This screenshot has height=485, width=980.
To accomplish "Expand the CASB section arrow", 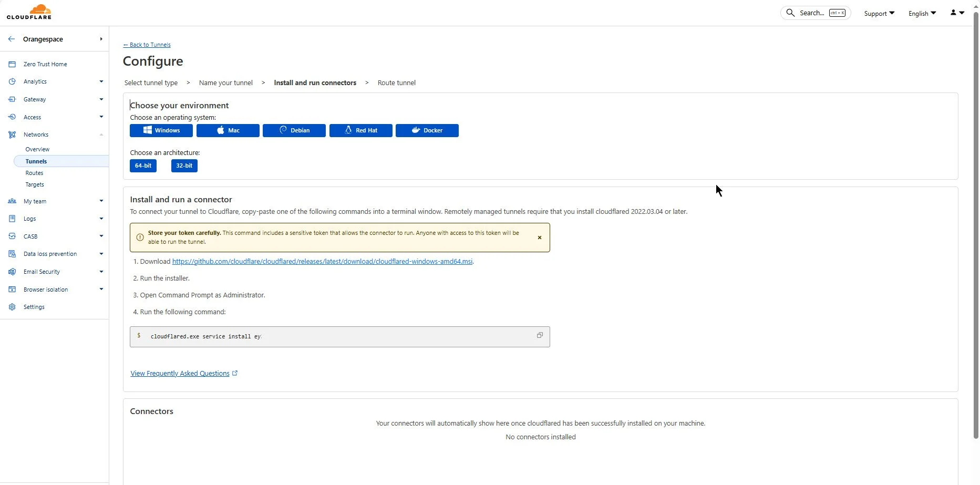I will (x=101, y=236).
